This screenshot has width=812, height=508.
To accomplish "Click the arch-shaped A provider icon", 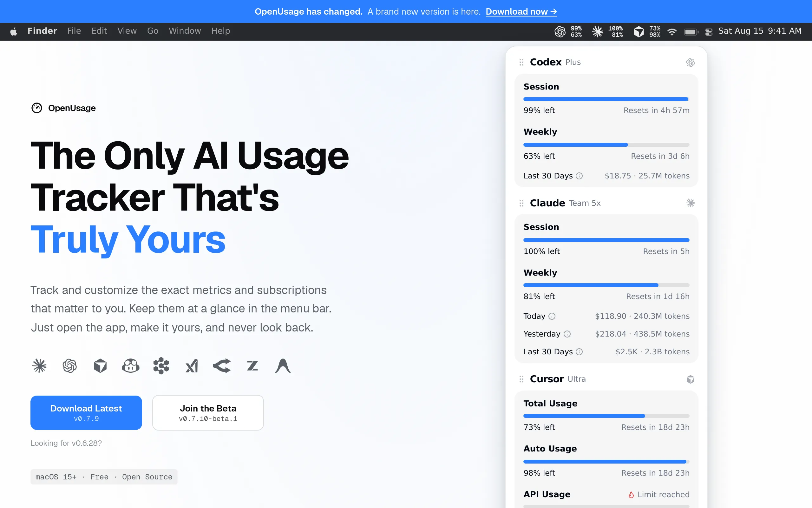I will point(283,365).
